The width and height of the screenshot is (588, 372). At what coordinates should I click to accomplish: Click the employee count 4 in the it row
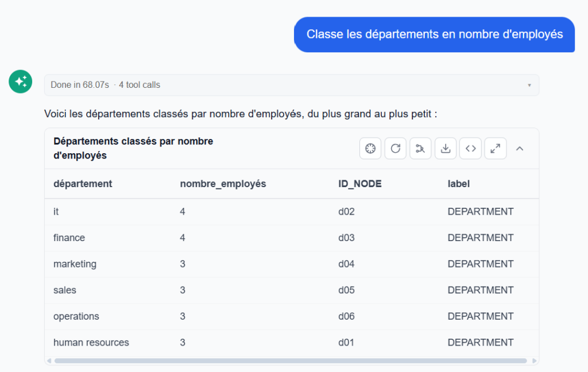click(x=183, y=211)
